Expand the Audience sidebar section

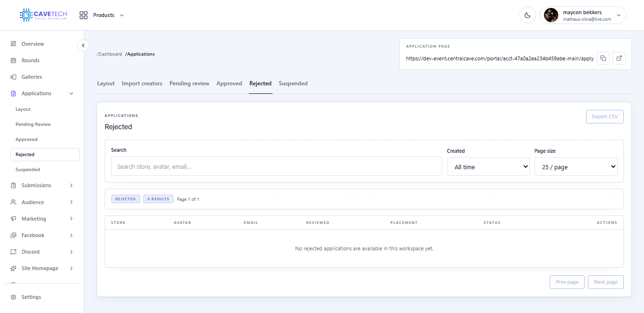[x=72, y=202]
